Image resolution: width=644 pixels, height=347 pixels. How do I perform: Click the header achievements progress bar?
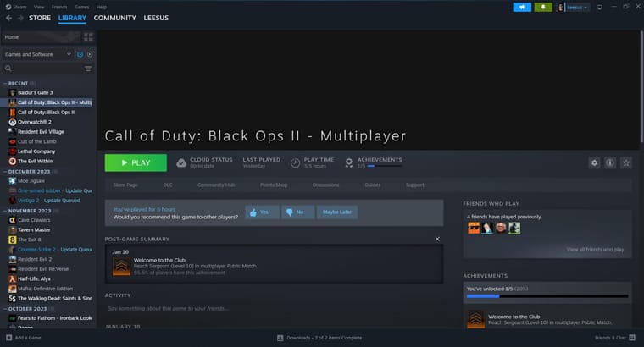385,166
